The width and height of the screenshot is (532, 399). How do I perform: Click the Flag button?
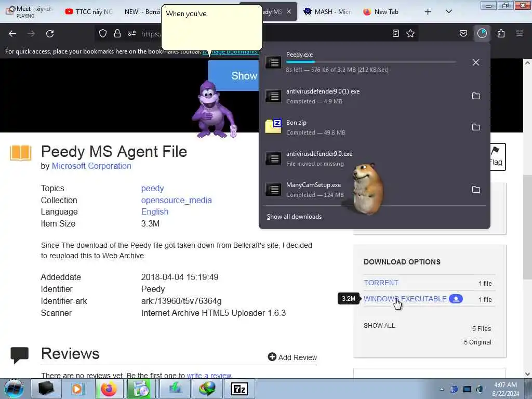(x=497, y=157)
